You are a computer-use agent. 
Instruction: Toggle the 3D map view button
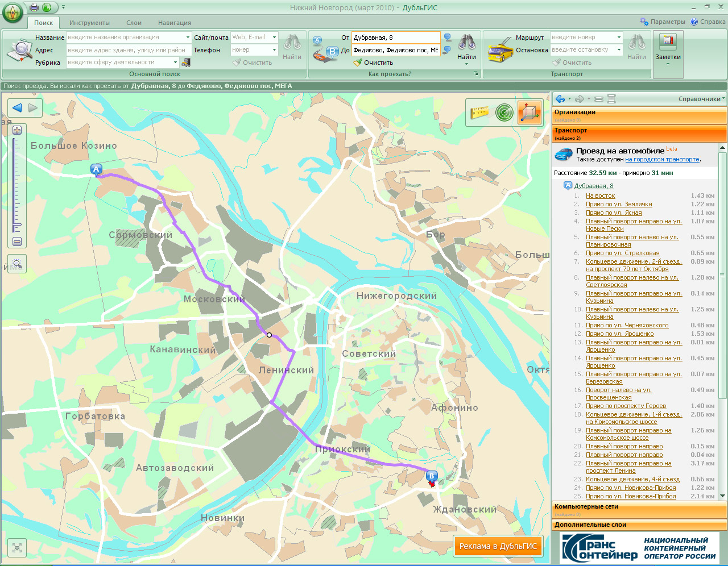tap(529, 113)
